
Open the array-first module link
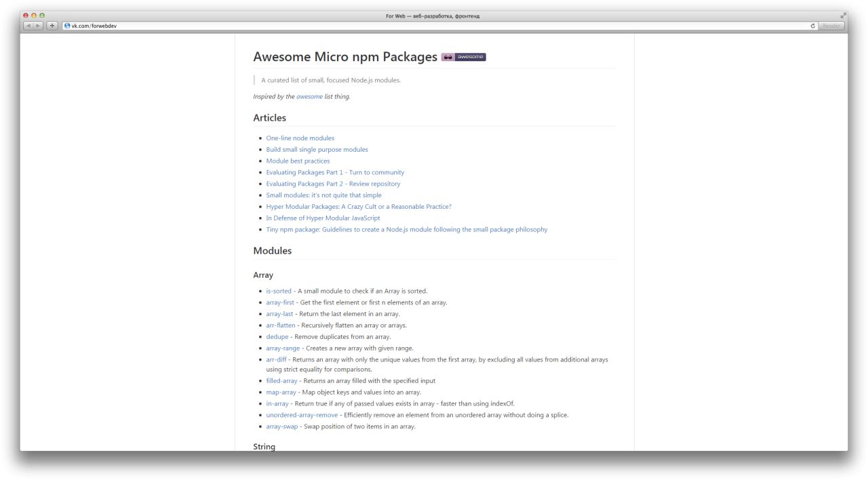click(x=280, y=302)
